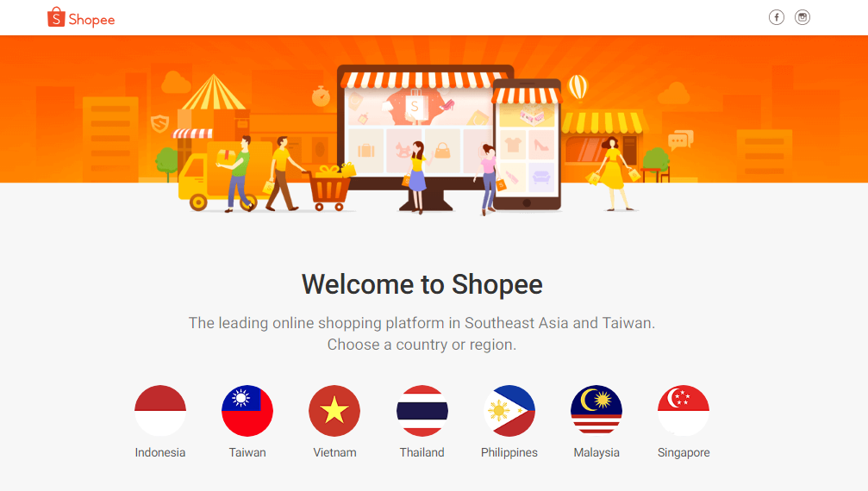Viewport: 868px width, 491px height.
Task: Open the Instagram icon in header
Action: pyautogui.click(x=802, y=18)
